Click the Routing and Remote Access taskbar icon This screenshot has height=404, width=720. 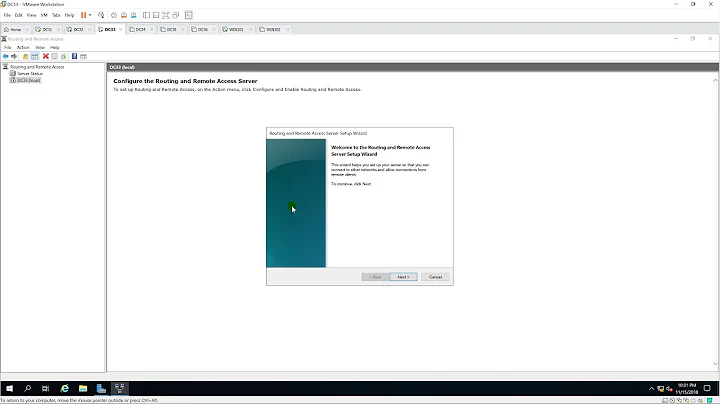click(120, 388)
